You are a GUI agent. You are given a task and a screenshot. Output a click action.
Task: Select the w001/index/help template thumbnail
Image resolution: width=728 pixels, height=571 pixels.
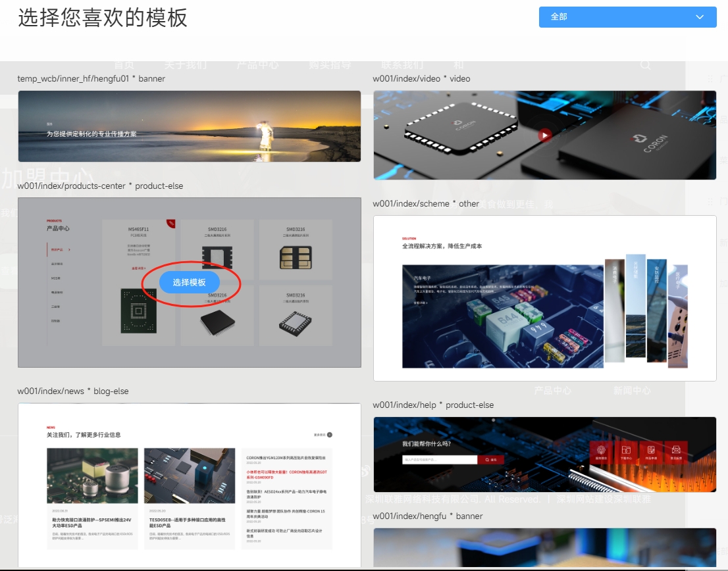click(x=544, y=455)
